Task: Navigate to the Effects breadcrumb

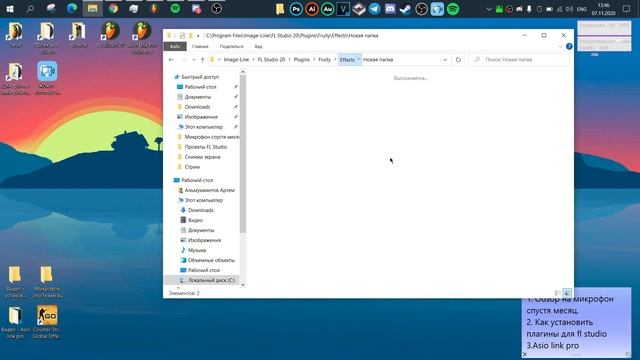Action: point(347,60)
